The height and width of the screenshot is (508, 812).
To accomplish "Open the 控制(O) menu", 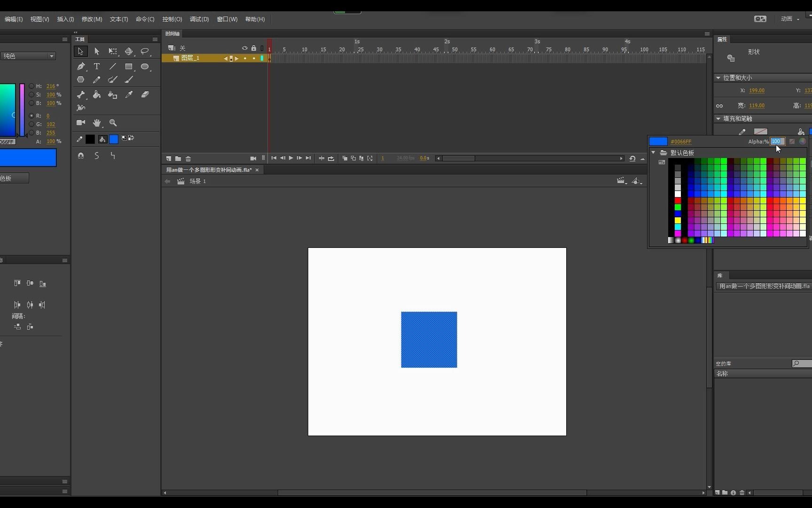I will point(172,19).
